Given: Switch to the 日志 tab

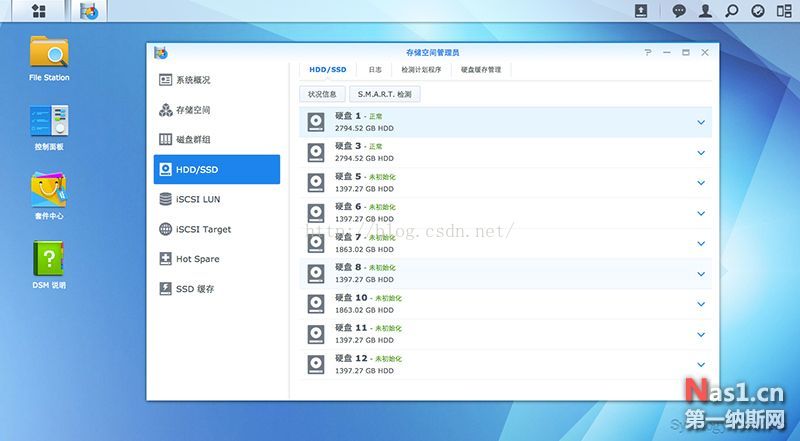Looking at the screenshot, I should [x=375, y=70].
